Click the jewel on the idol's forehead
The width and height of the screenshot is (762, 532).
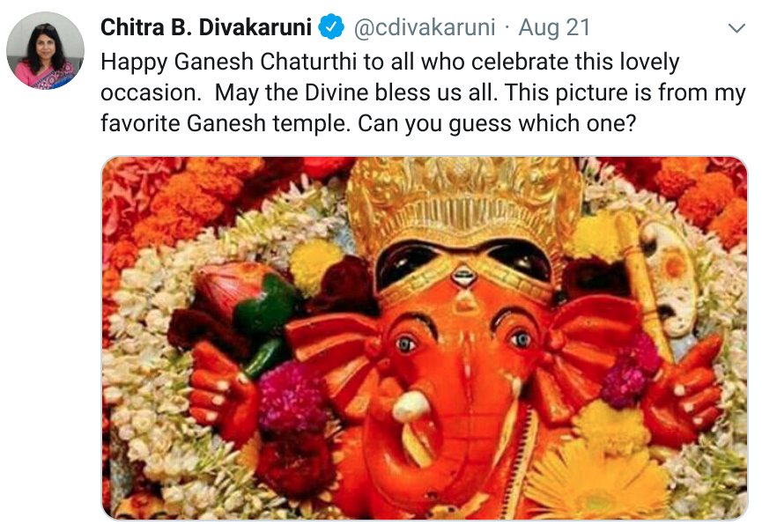click(x=462, y=277)
